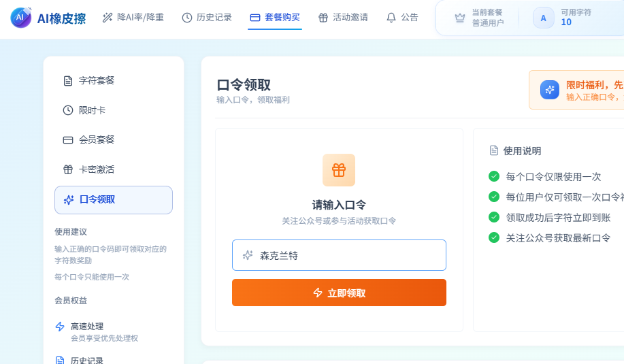
Task: Select 字符套餐 in the sidebar
Action: [x=114, y=81]
